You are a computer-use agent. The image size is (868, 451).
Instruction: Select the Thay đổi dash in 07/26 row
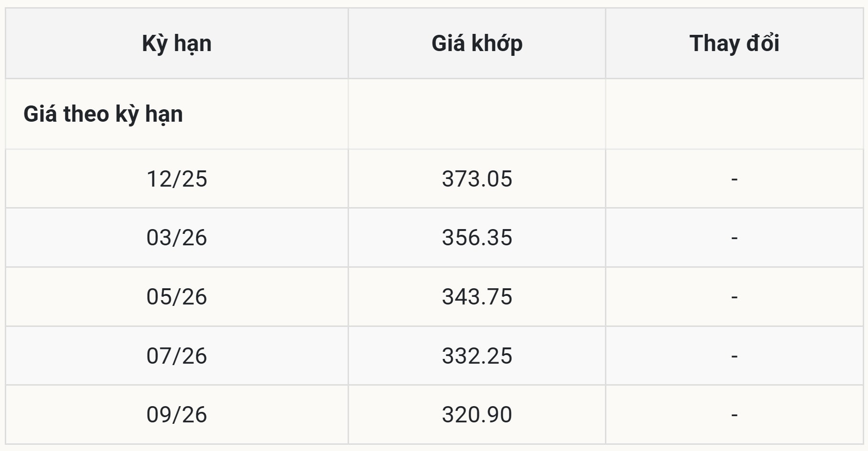[734, 356]
